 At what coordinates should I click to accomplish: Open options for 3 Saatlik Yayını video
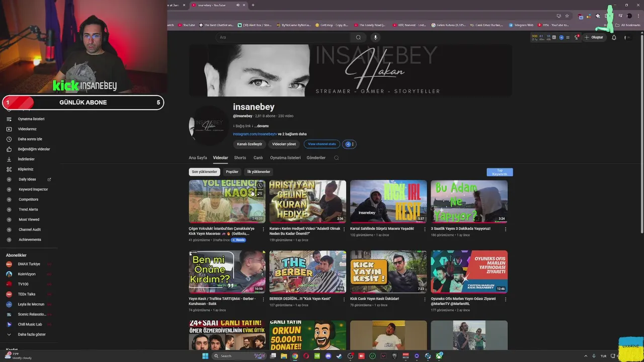click(506, 229)
